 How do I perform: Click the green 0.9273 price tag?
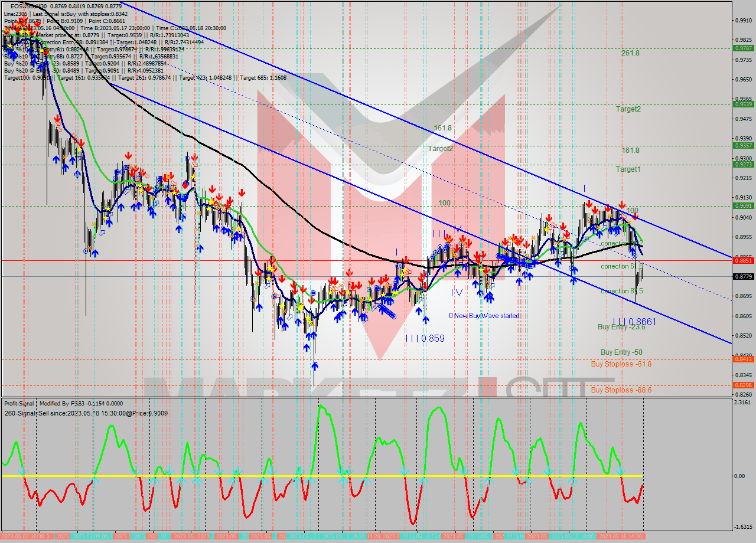tap(742, 165)
